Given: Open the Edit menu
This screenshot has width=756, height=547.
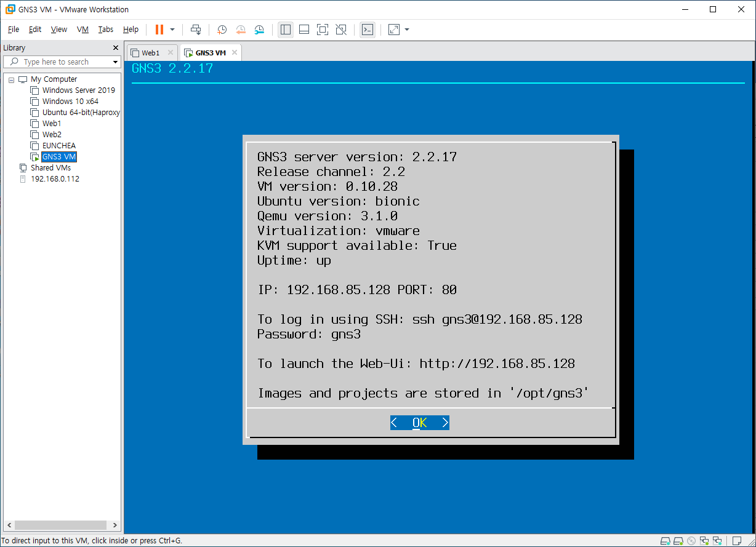Looking at the screenshot, I should point(35,30).
